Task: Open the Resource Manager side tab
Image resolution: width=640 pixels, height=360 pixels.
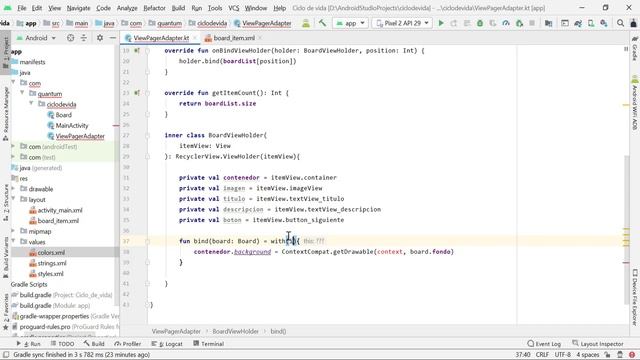Action: pyautogui.click(x=5, y=114)
